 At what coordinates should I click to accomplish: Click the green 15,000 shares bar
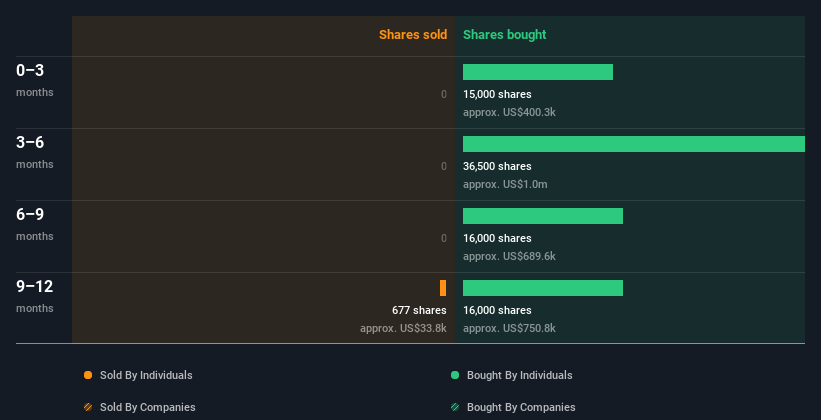coord(538,72)
